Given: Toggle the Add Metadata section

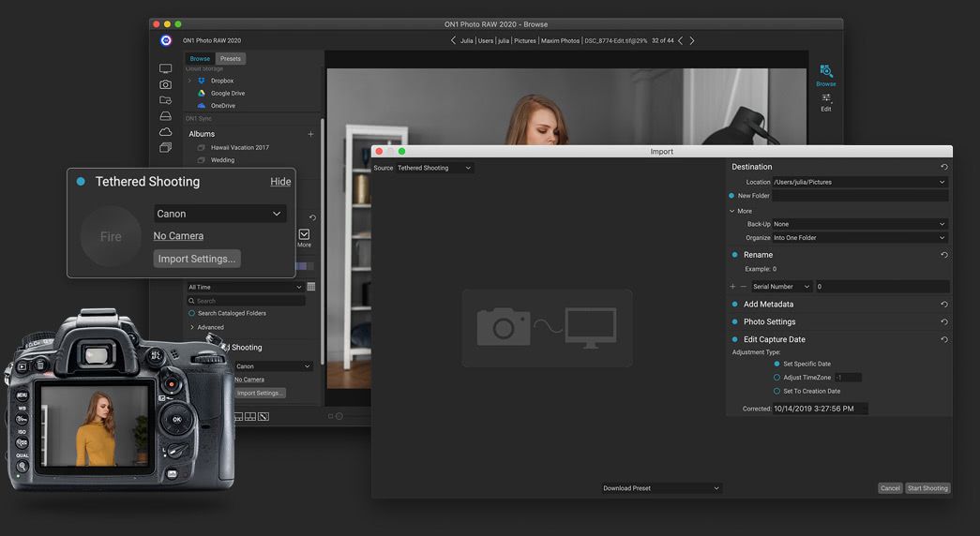Looking at the screenshot, I should [735, 305].
